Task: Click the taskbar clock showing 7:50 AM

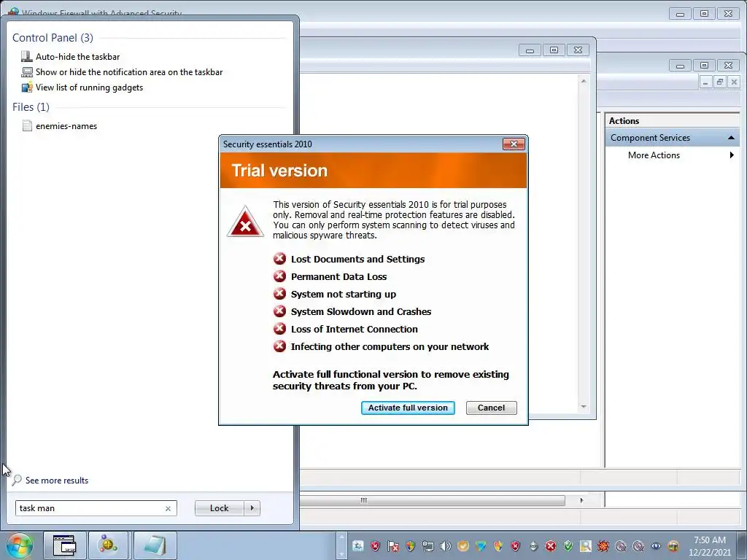Action: click(x=709, y=546)
